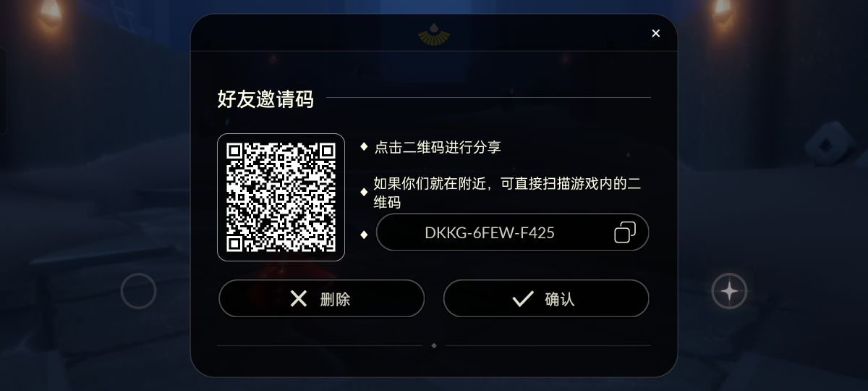The image size is (868, 391).
Task: Click the 删除 delete button
Action: (321, 298)
